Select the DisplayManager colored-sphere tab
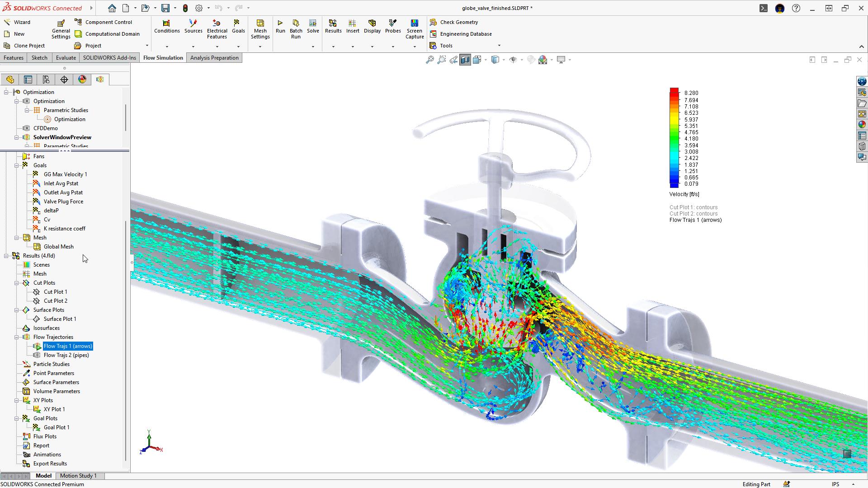868x488 pixels. (x=82, y=79)
